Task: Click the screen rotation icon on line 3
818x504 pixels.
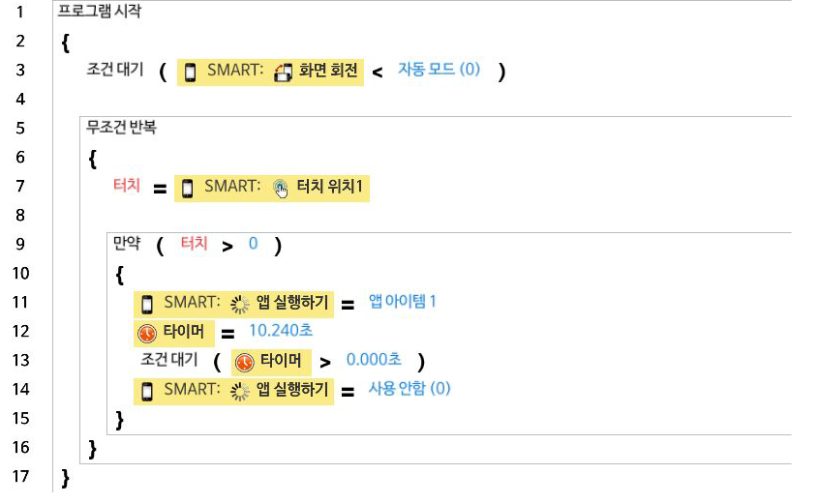Action: tap(283, 72)
